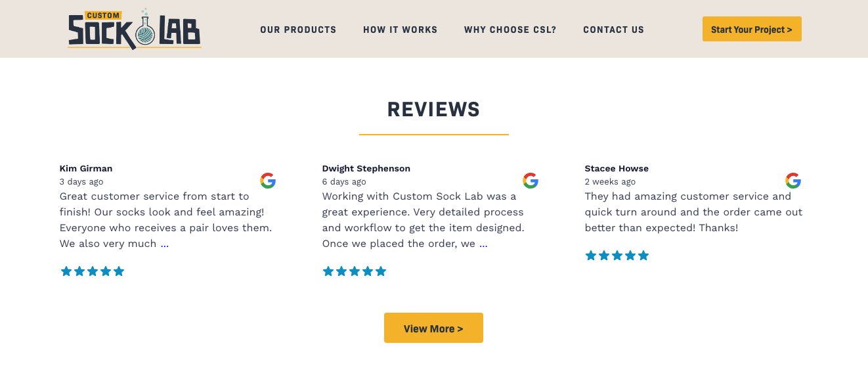Select reviewer name Stacee Howse
This screenshot has height=381, width=868.
tap(617, 168)
